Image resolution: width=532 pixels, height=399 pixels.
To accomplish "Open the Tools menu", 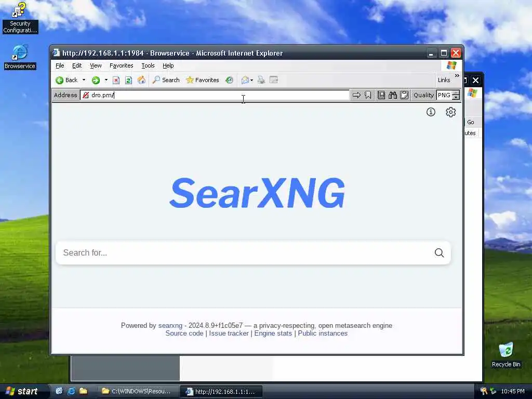I will coord(148,65).
